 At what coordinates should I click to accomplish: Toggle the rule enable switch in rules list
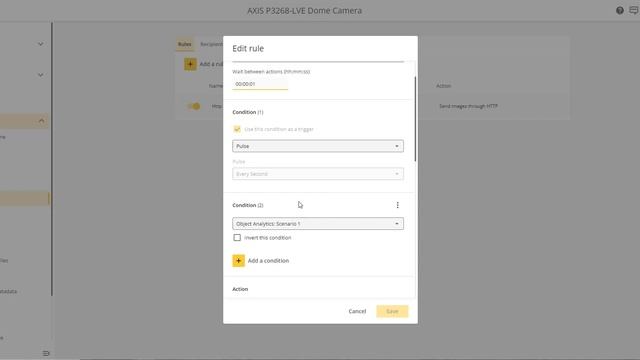(x=193, y=106)
